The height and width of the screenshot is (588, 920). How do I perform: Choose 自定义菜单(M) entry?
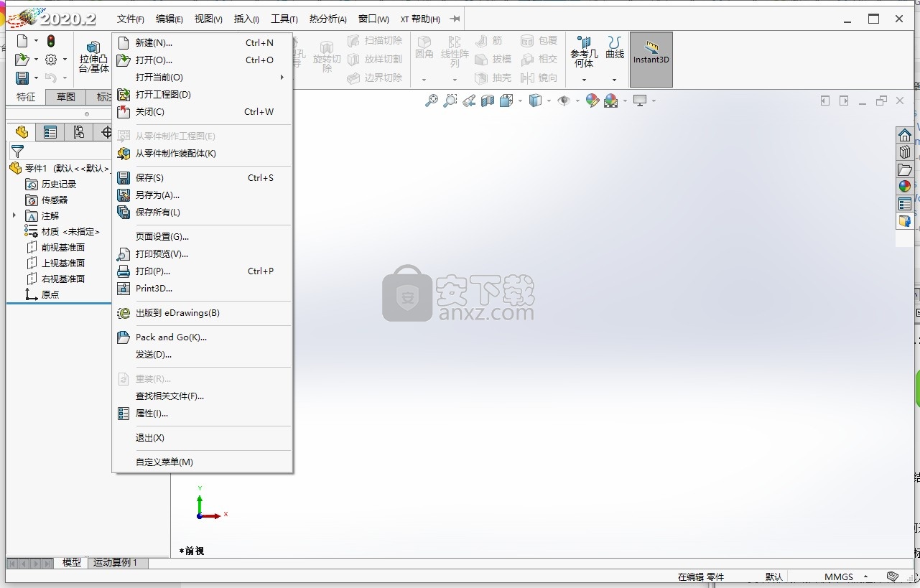(x=202, y=462)
